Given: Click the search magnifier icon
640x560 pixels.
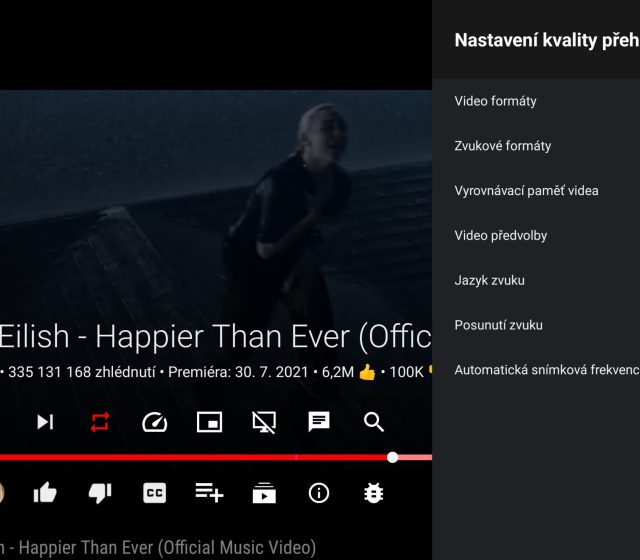Looking at the screenshot, I should point(374,422).
